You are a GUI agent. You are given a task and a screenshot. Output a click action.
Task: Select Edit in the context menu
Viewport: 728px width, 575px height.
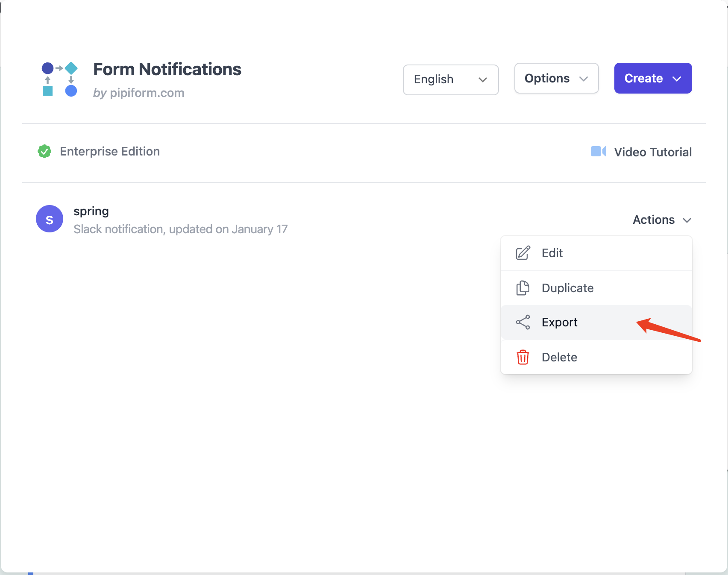pos(552,252)
